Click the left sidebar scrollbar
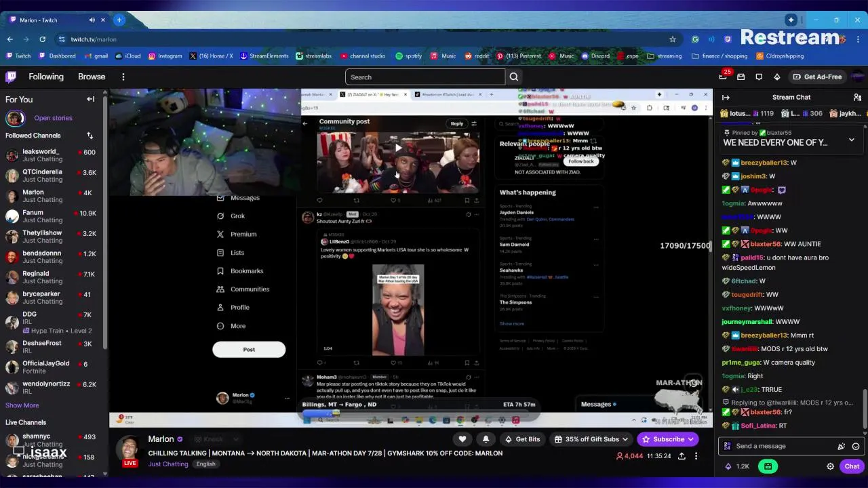Viewport: 868px width, 488px height. coord(105,224)
